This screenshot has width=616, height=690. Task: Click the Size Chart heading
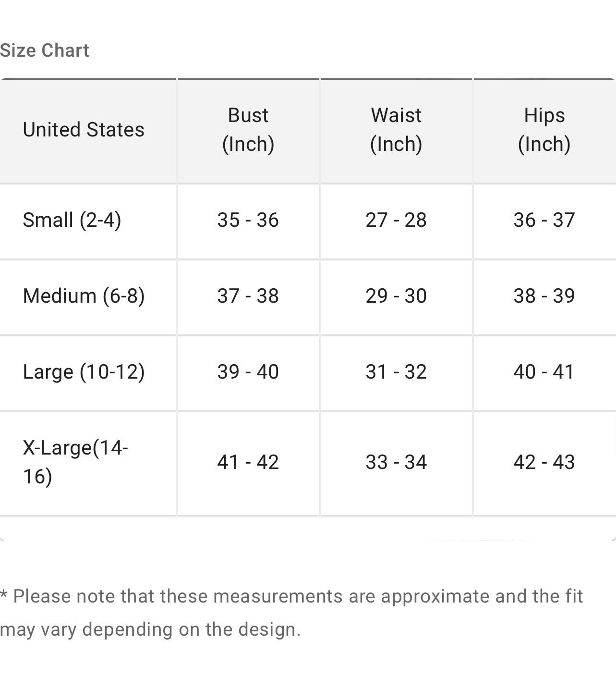tap(45, 50)
